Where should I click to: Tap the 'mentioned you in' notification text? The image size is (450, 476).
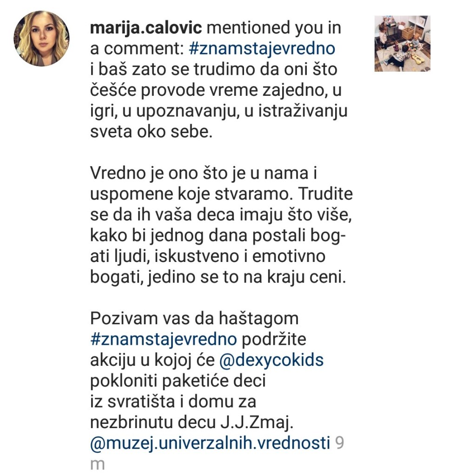pos(274,27)
